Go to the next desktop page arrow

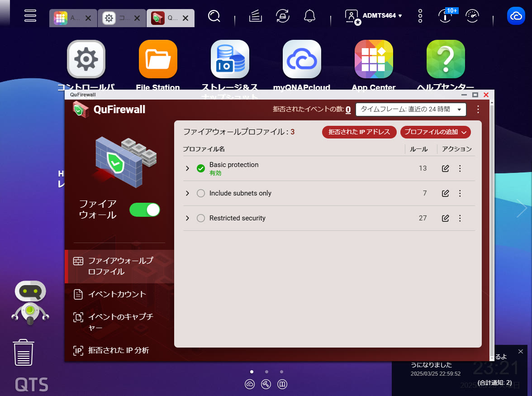[522, 208]
